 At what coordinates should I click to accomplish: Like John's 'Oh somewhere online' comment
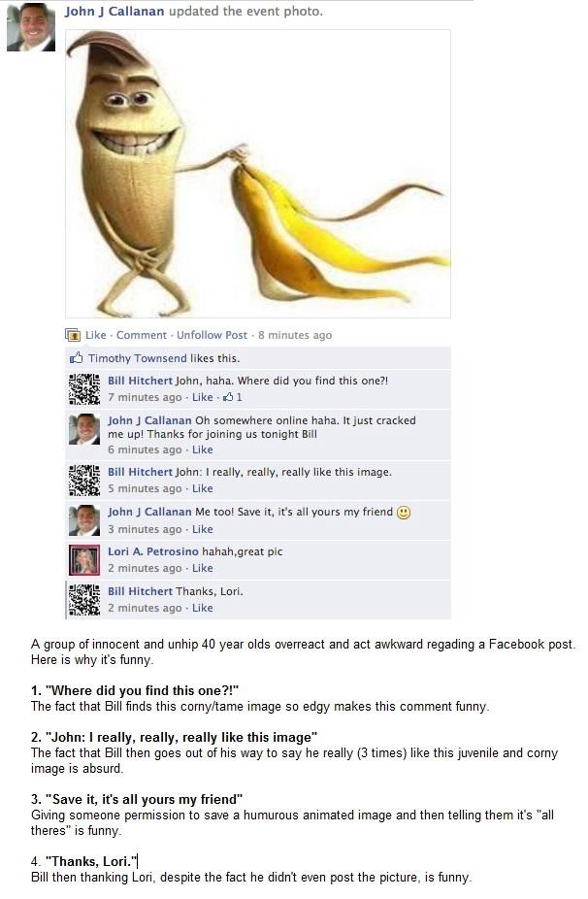[202, 449]
